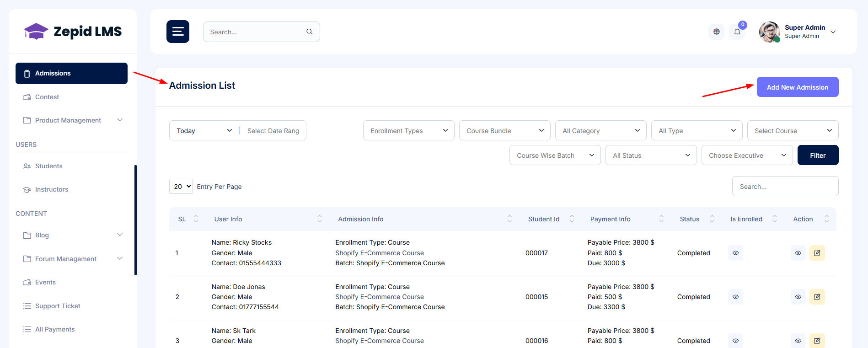Click the sidebar vertical scrollbar

click(x=135, y=220)
